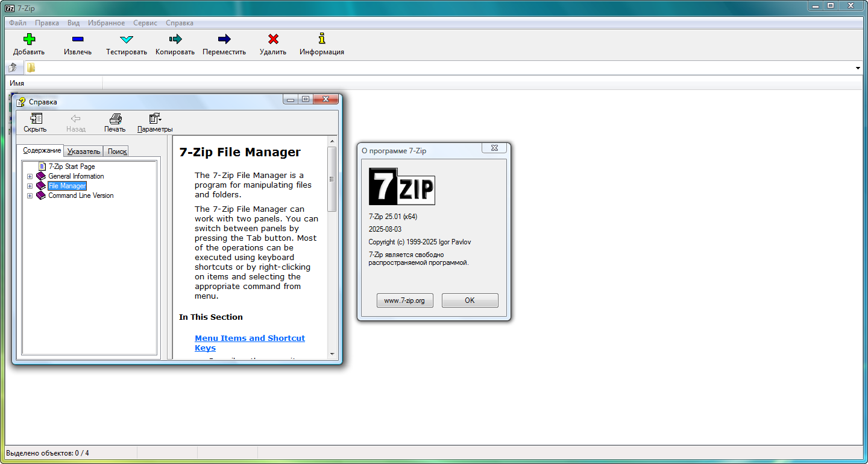Click the blue minus Извлечь toolbar icon
This screenshot has height=464, width=868.
(x=78, y=39)
